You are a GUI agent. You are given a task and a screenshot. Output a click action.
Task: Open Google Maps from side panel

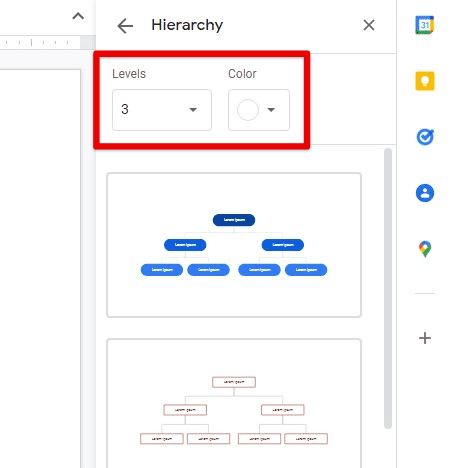[x=425, y=249]
